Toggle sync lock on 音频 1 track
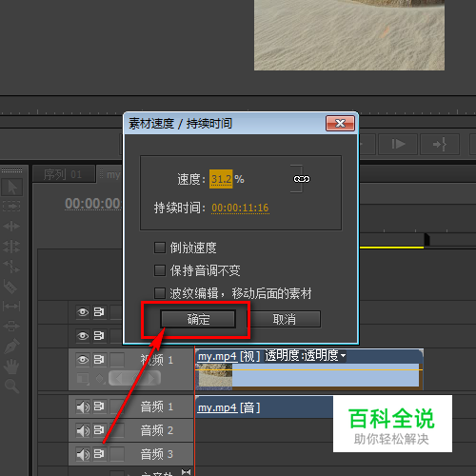This screenshot has width=476, height=476. click(x=99, y=407)
